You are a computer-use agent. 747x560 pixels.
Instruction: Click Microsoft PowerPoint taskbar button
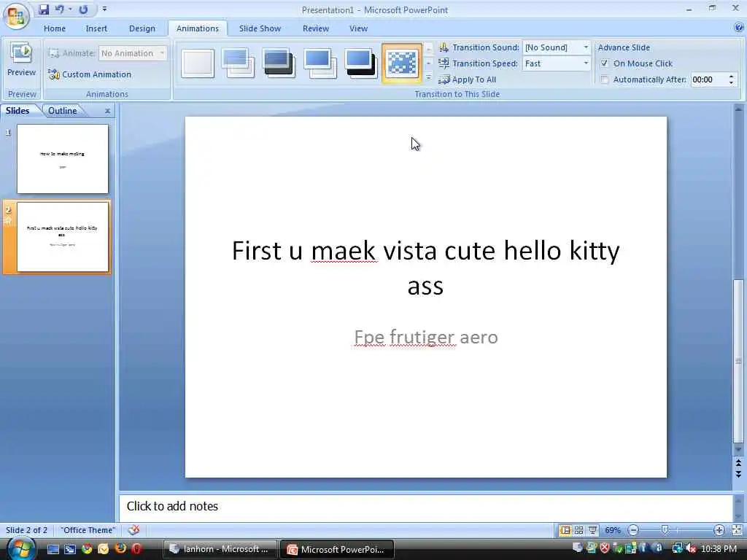[337, 549]
